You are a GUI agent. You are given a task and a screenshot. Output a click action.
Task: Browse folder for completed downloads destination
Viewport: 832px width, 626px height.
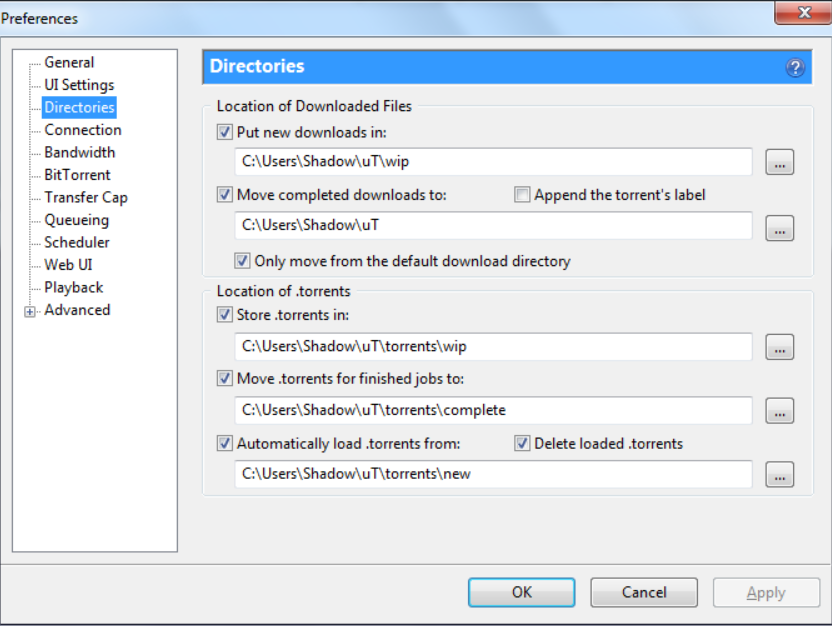tap(779, 228)
